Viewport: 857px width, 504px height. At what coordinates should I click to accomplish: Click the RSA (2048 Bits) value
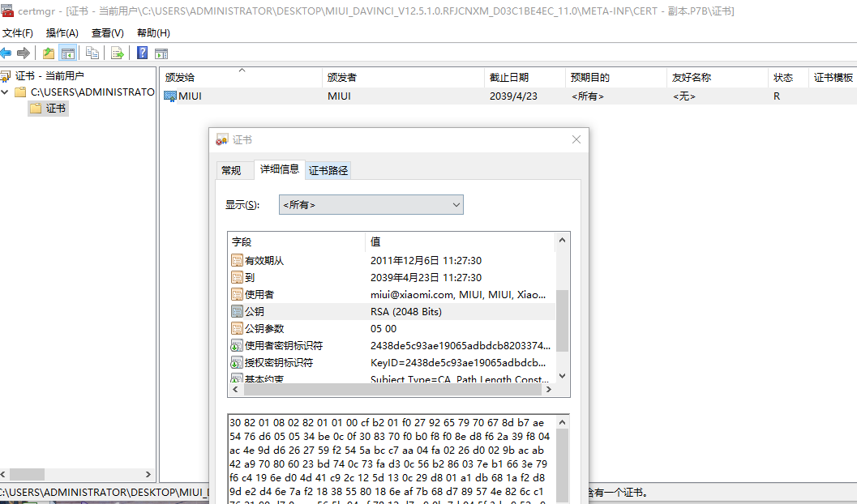coord(406,311)
